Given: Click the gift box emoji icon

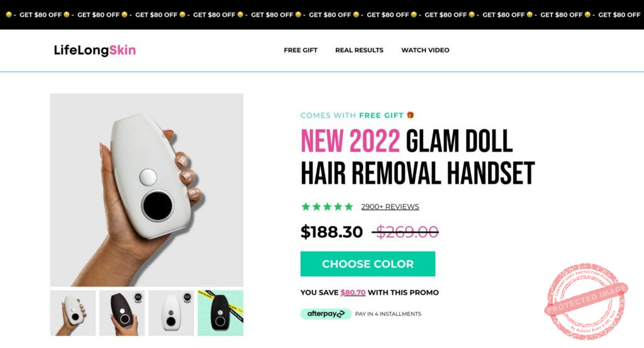Looking at the screenshot, I should click(x=410, y=115).
